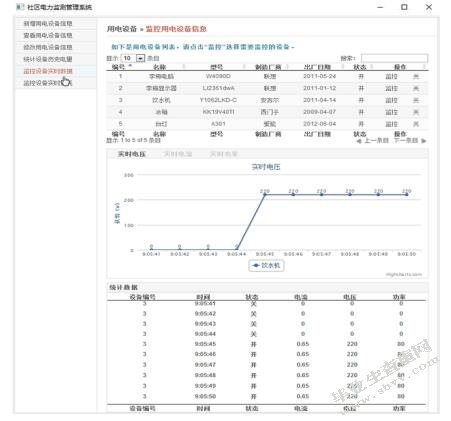
Task: Go to previous page with 上一条目
Action: pyautogui.click(x=373, y=141)
